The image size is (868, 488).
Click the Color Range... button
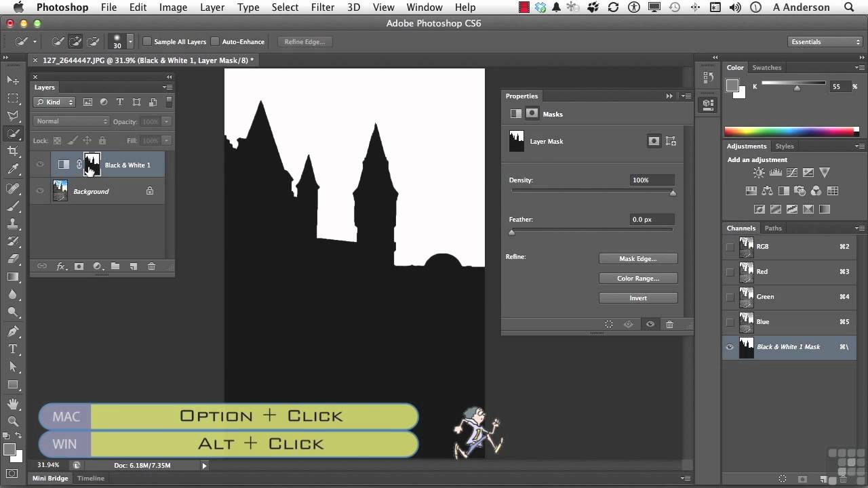pyautogui.click(x=638, y=279)
